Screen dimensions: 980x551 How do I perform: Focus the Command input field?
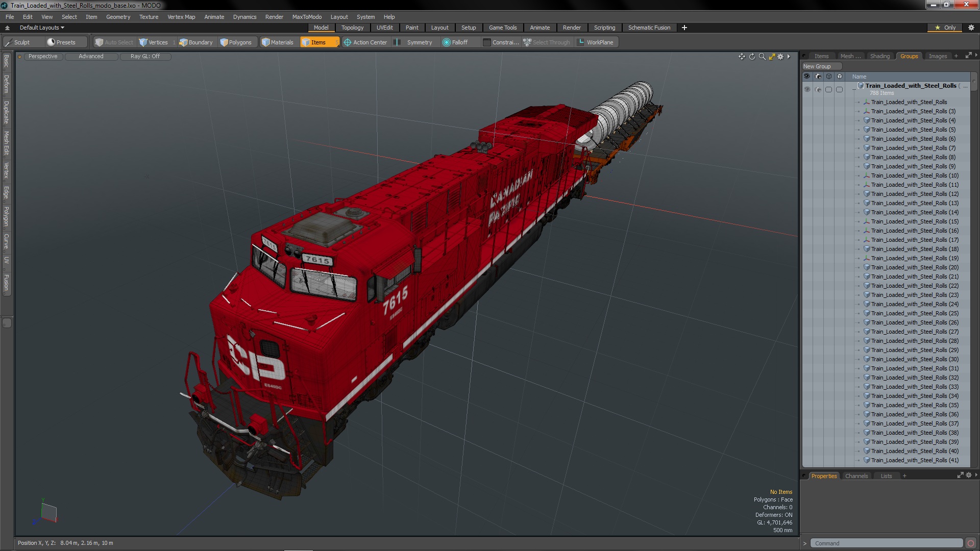point(888,543)
